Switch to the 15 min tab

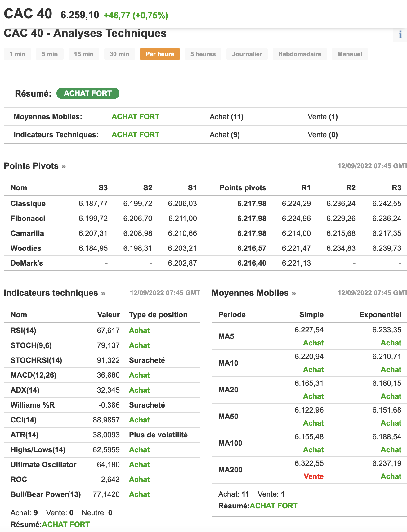tap(84, 54)
